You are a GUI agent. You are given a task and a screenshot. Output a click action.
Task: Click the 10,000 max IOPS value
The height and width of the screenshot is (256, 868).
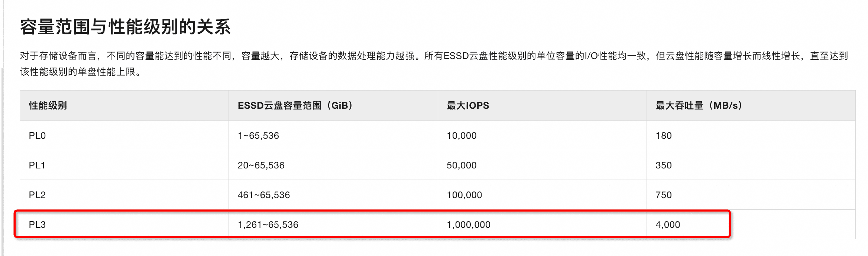point(461,136)
